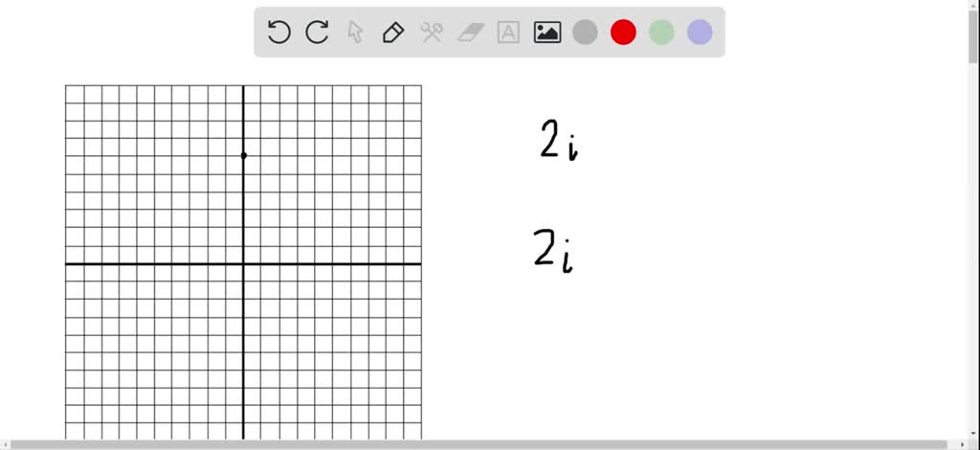980x450 pixels.
Task: Open the tools and settings icon
Action: click(432, 32)
